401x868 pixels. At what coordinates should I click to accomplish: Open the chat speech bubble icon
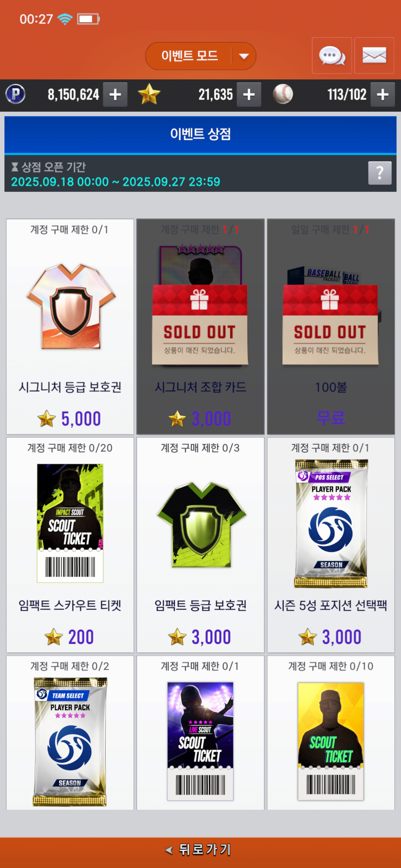(x=332, y=56)
